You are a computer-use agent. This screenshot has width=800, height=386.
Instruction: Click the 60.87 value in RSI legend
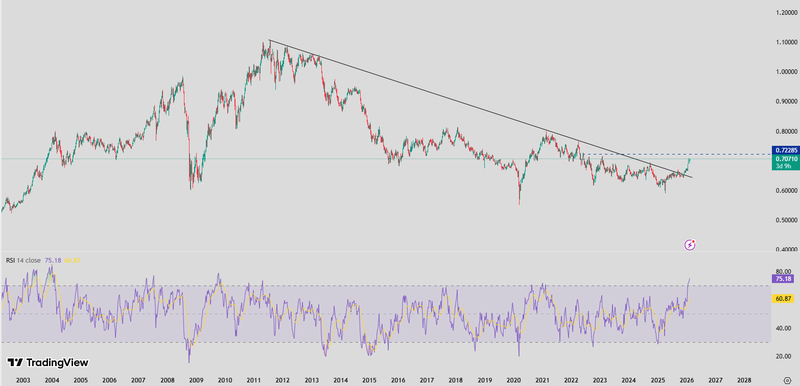click(x=72, y=260)
